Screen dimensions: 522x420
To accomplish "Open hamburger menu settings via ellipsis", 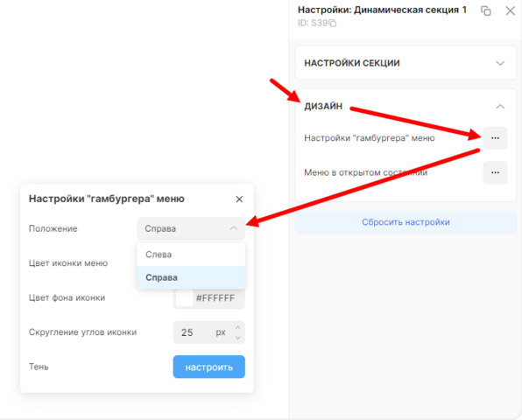I will 495,138.
